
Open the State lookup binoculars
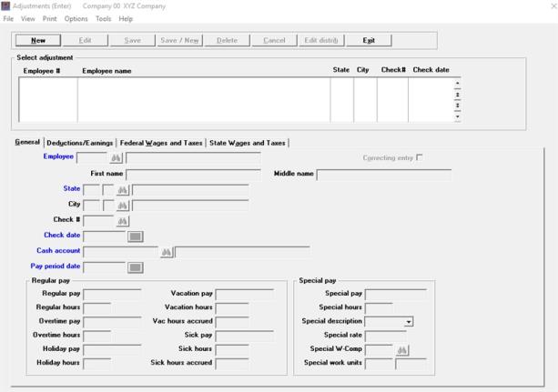tap(123, 191)
